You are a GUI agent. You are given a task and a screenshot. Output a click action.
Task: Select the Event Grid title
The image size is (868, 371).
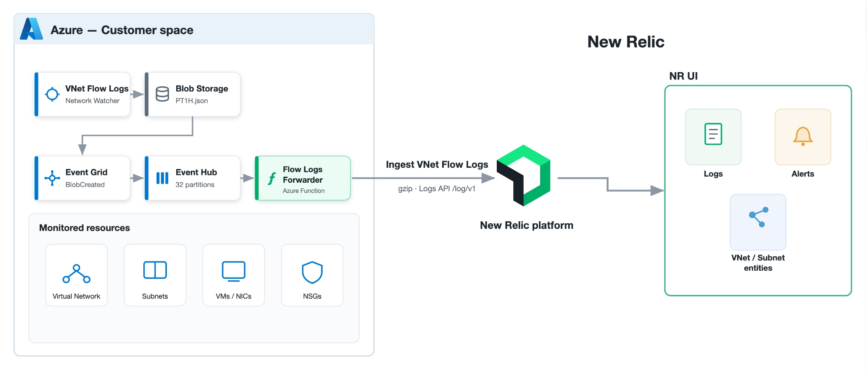86,172
